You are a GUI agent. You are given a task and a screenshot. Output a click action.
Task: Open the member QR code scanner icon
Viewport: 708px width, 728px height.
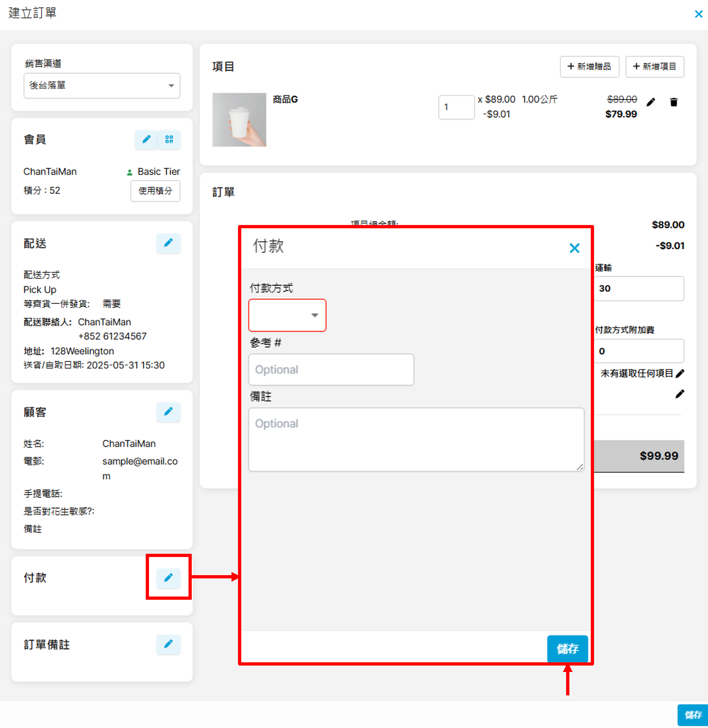pyautogui.click(x=169, y=140)
